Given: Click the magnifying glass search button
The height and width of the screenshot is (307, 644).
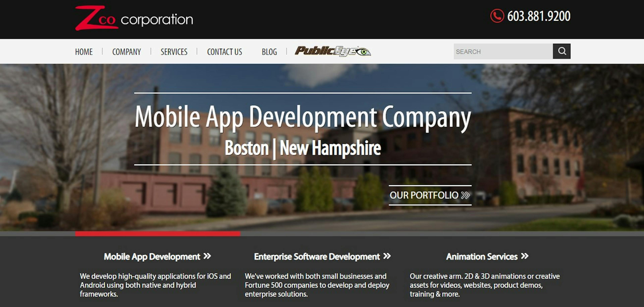Looking at the screenshot, I should pyautogui.click(x=561, y=51).
